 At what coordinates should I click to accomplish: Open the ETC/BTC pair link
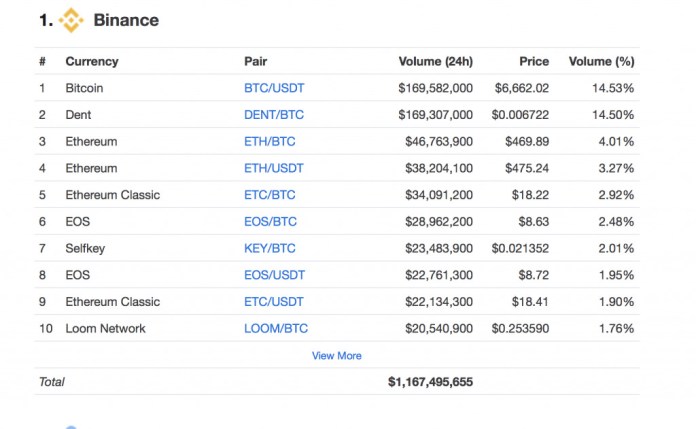pos(269,195)
